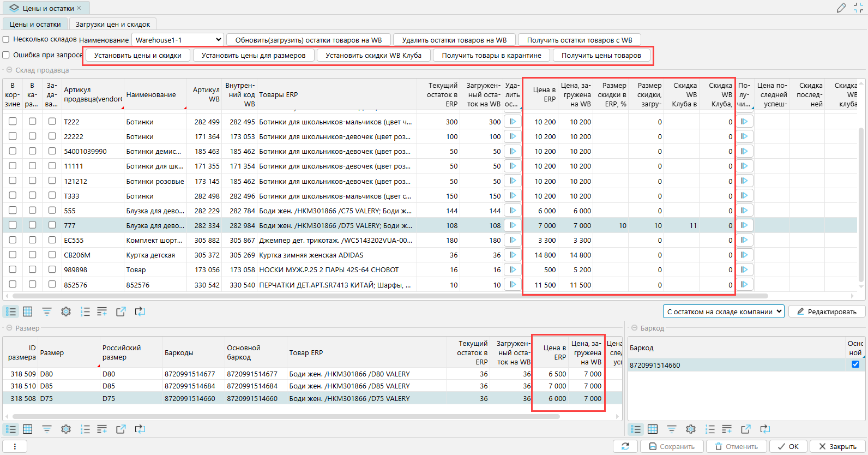
Task: Tick the first checkbox in row 54001039990
Action: point(13,151)
